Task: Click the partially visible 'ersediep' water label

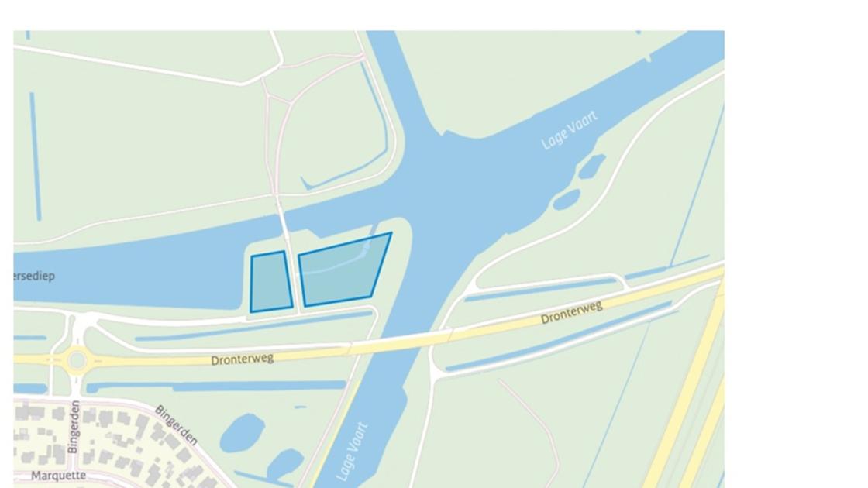Action: tap(34, 276)
